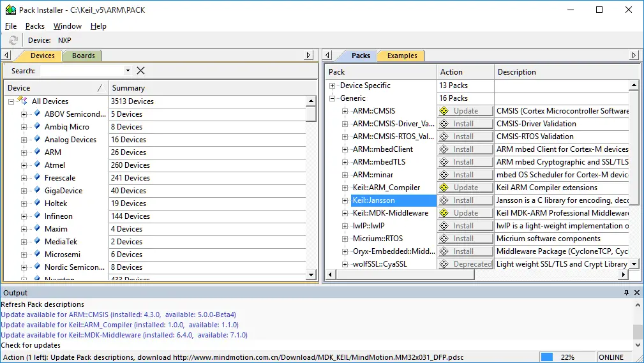Click the packs horizontal scrollbar thumb

(405, 274)
